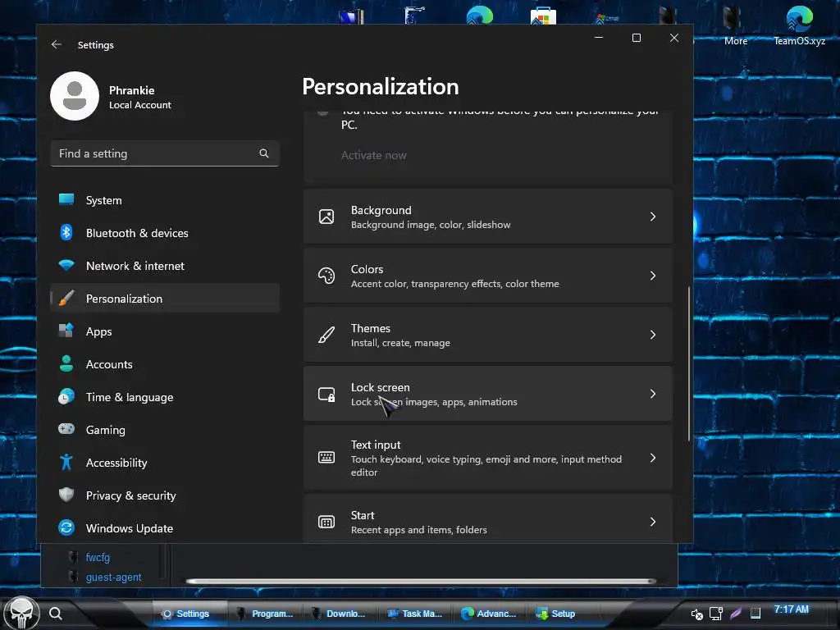
Task: Expand the Text input row chevron
Action: (x=652, y=458)
